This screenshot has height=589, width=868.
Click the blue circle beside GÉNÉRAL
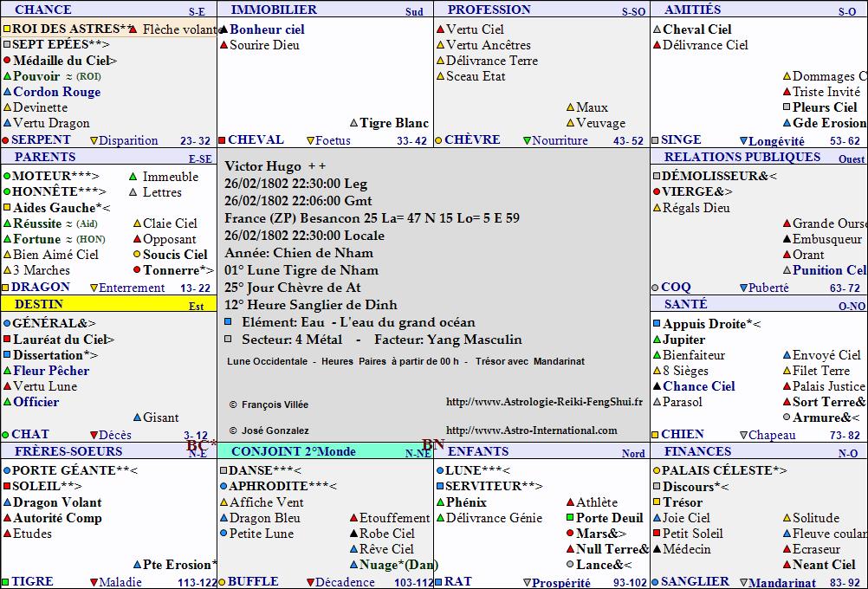click(x=7, y=323)
